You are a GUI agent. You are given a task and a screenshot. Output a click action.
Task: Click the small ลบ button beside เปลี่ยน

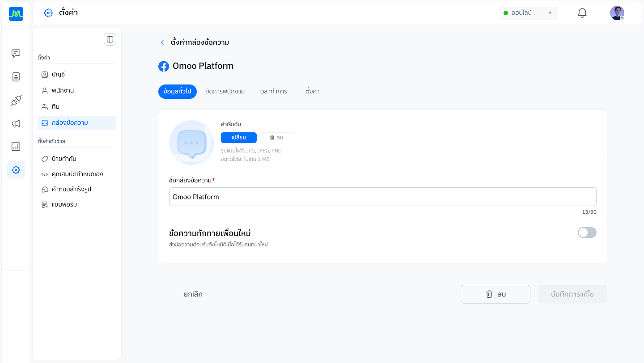276,138
